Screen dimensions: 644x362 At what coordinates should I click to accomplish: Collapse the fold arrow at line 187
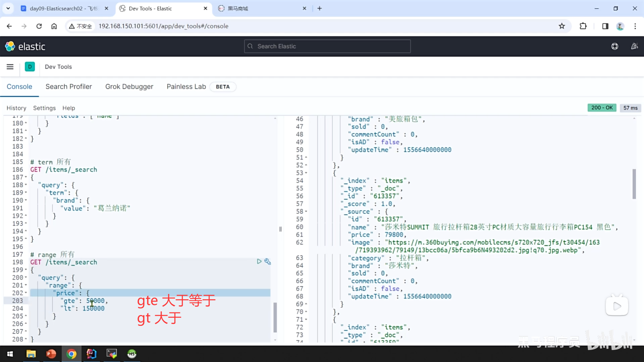tap(26, 177)
